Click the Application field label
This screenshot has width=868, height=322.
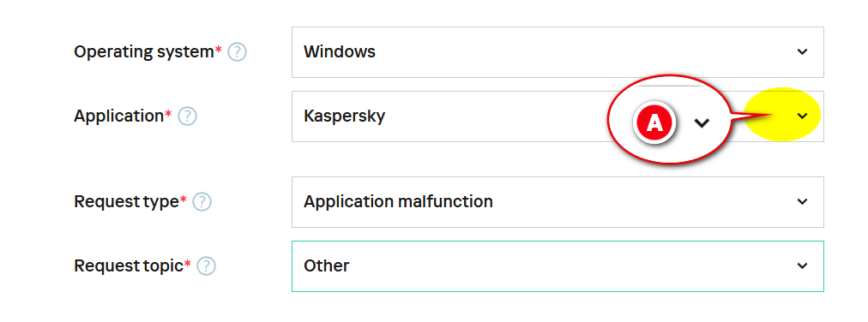119,116
